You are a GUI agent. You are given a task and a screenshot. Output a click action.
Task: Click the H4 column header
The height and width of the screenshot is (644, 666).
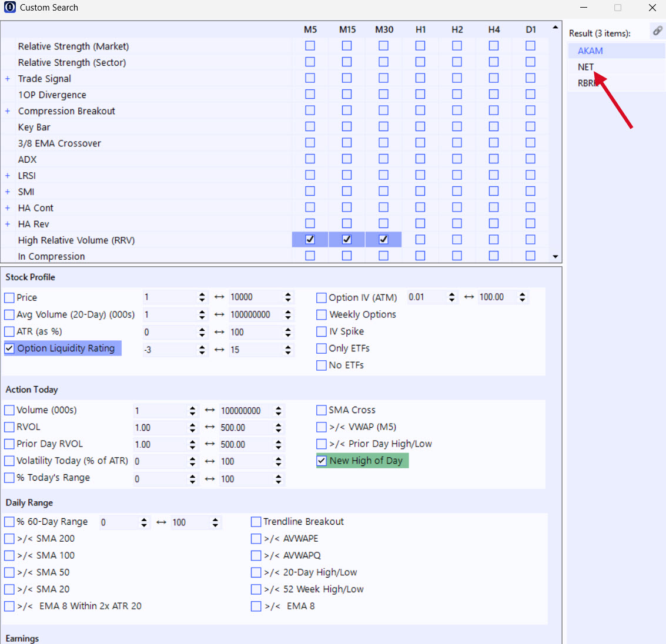coord(494,29)
